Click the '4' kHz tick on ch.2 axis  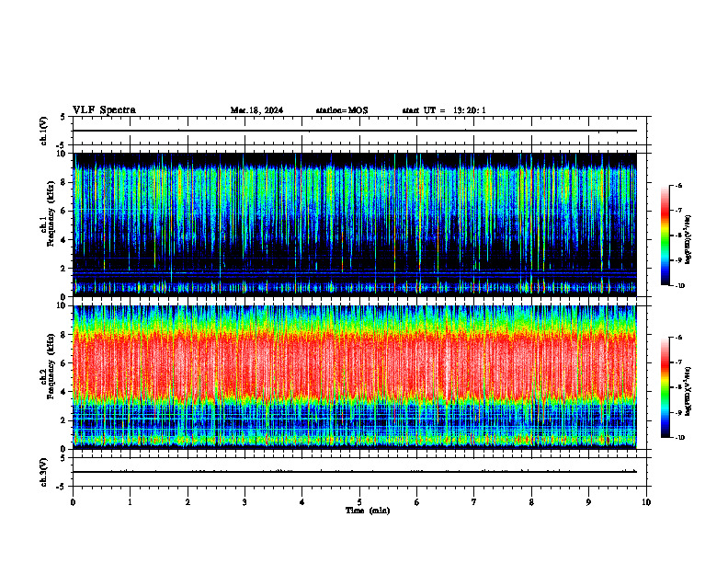(63, 392)
